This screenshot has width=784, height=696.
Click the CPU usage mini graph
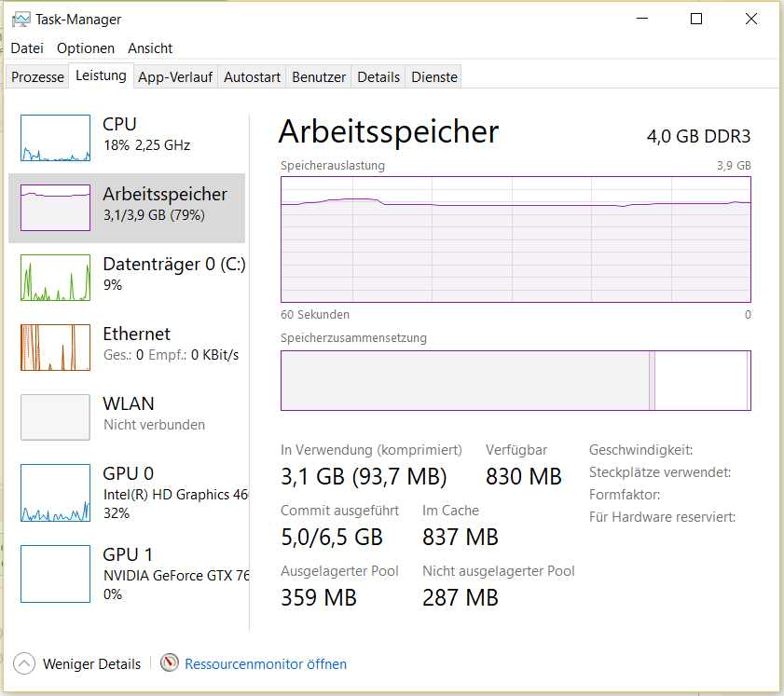click(x=55, y=138)
